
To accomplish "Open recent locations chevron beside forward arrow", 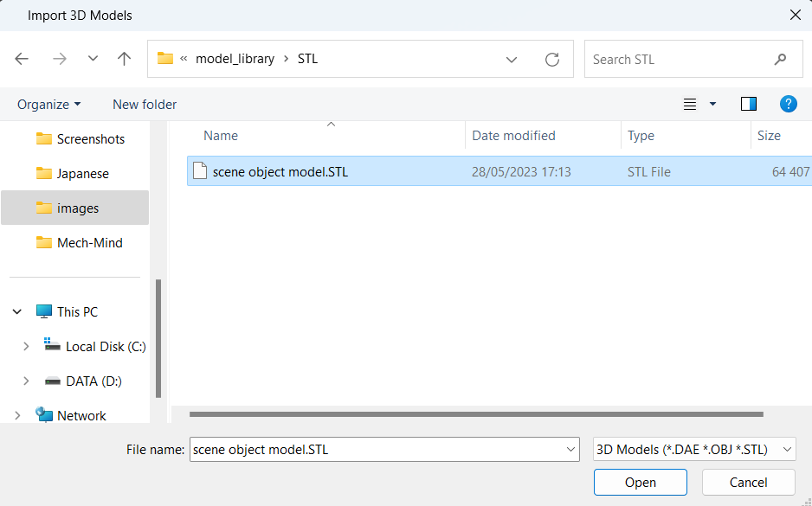I will point(93,59).
